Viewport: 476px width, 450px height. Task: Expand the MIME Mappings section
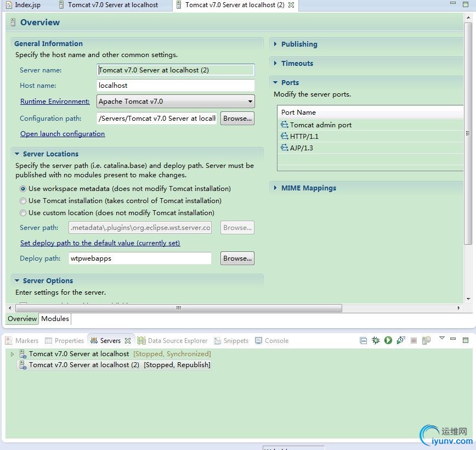tap(275, 188)
